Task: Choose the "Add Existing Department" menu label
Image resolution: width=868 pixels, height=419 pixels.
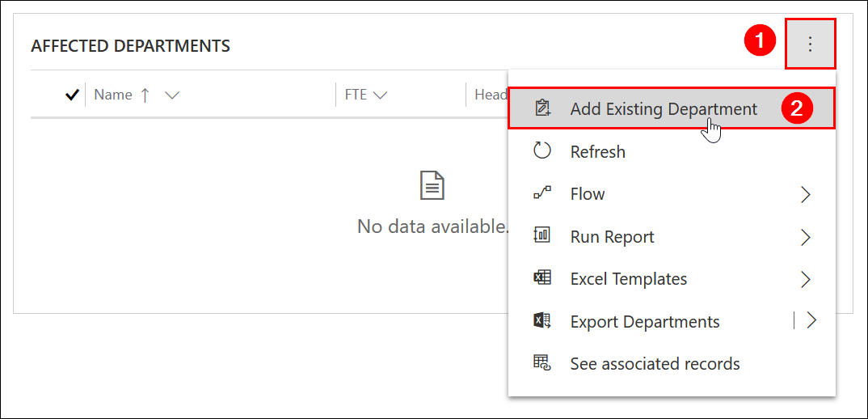Action: pyautogui.click(x=664, y=109)
